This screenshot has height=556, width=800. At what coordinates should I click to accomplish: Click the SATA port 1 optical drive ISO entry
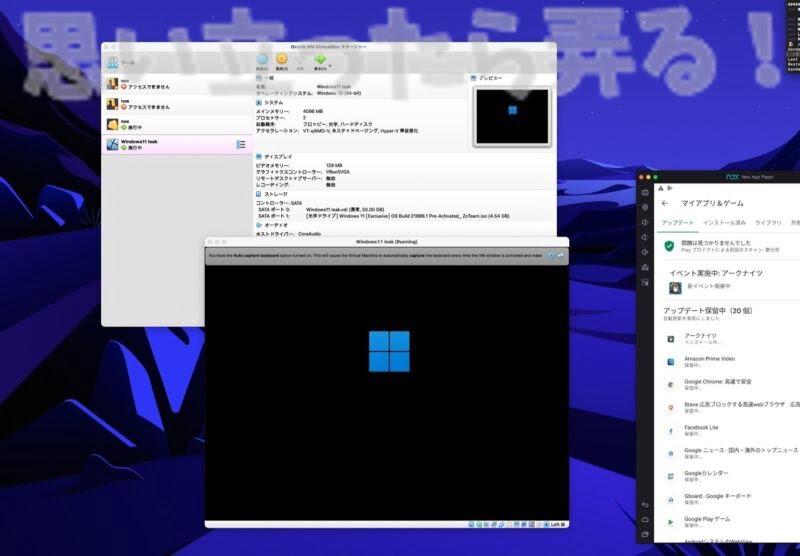(407, 216)
